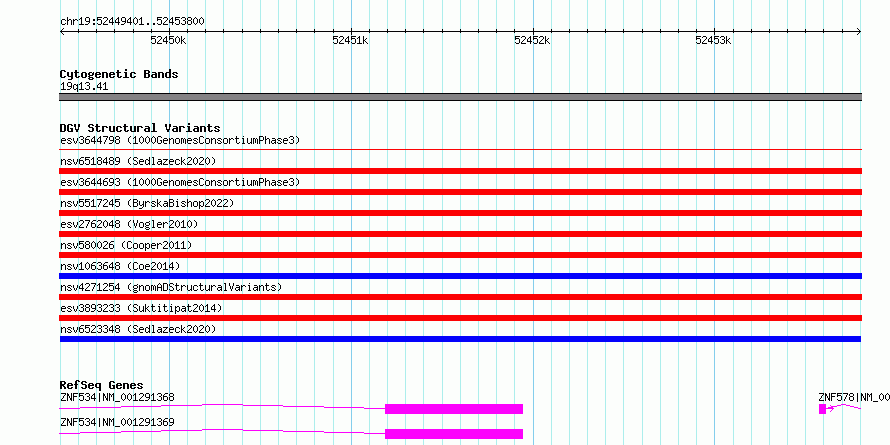Click the chr19:52449401..52453800 region label
The image size is (890, 445).
click(x=132, y=22)
